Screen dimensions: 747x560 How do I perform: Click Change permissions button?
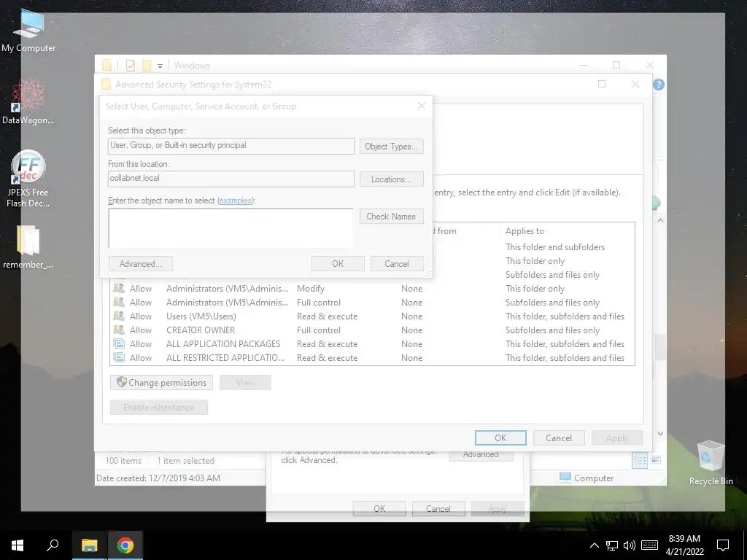click(161, 382)
